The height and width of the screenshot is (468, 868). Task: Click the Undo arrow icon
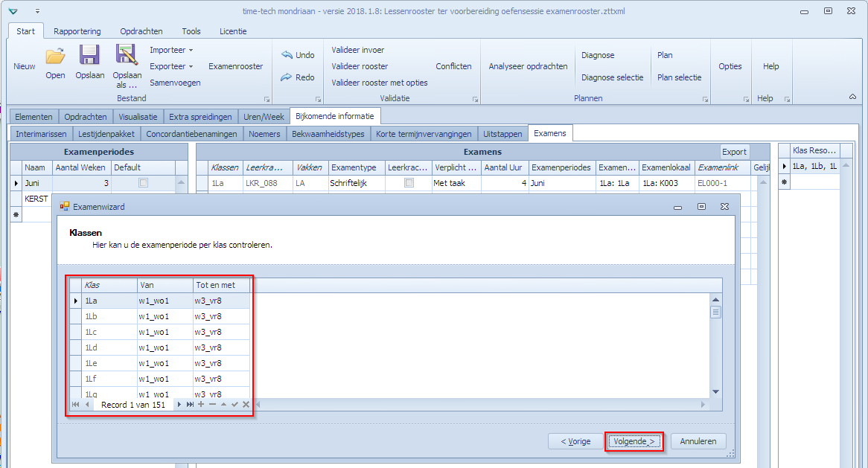tap(287, 55)
